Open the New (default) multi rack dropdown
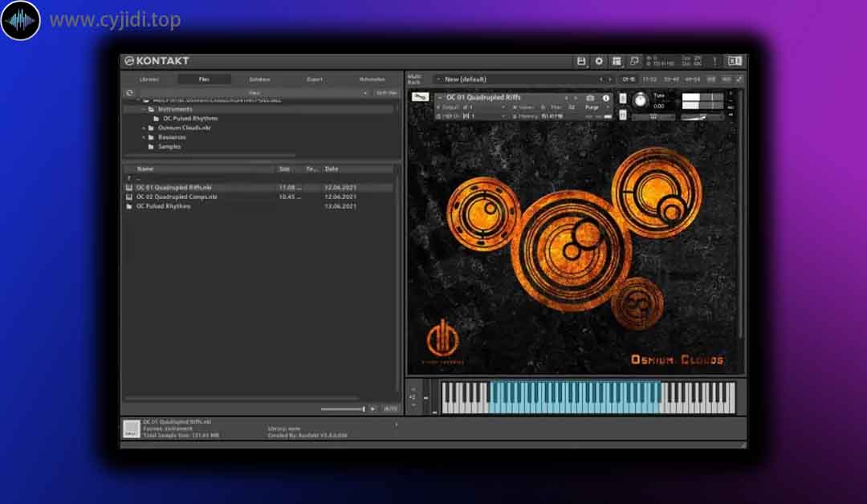 click(515, 79)
